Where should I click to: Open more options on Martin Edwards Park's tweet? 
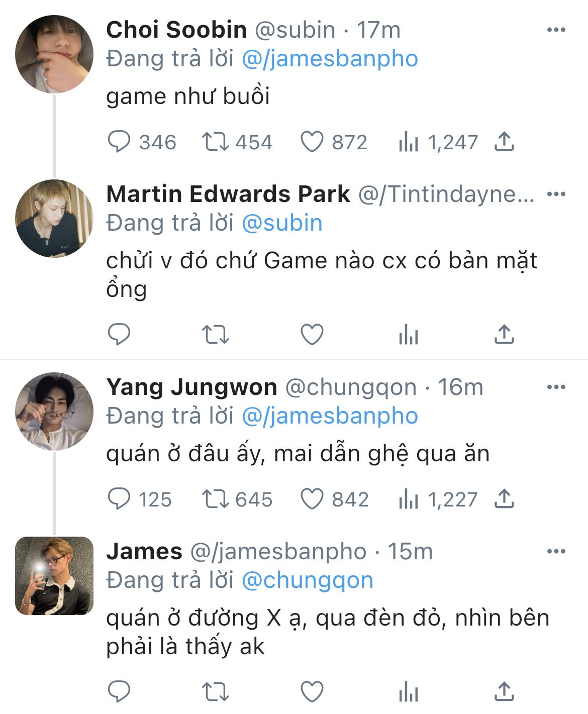(556, 194)
